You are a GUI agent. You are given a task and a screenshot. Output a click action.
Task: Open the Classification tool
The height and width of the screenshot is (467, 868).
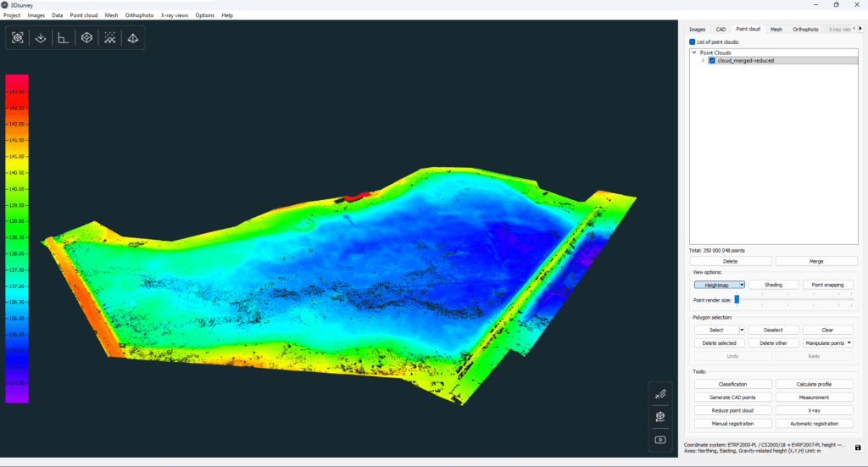point(733,384)
